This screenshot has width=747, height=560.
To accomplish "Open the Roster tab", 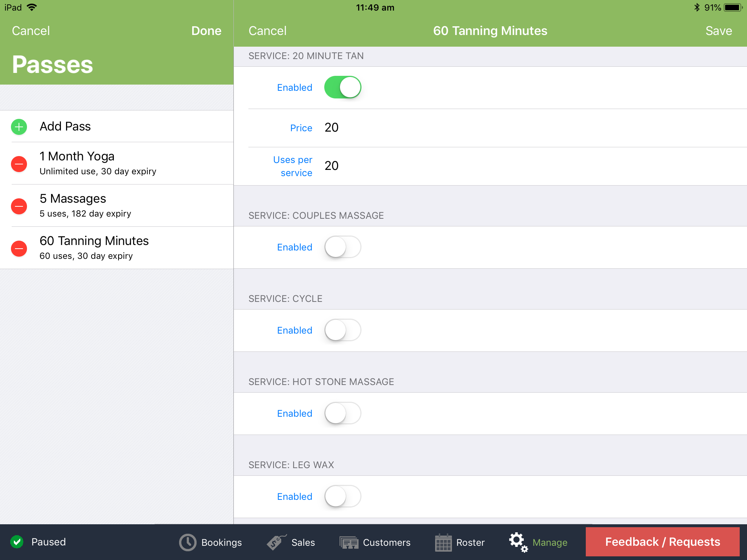I will pos(460,542).
